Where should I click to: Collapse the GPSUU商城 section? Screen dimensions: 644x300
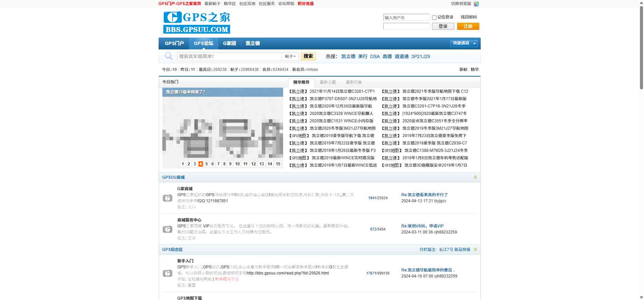click(475, 177)
